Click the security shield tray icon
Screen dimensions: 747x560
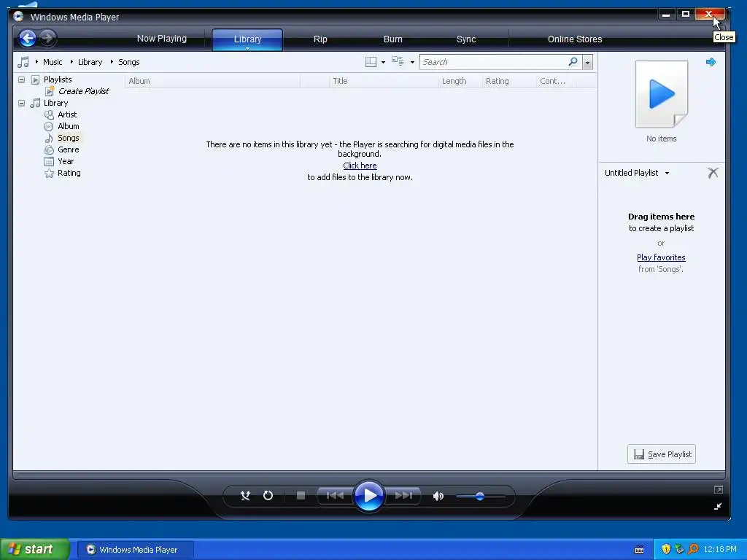click(x=666, y=550)
